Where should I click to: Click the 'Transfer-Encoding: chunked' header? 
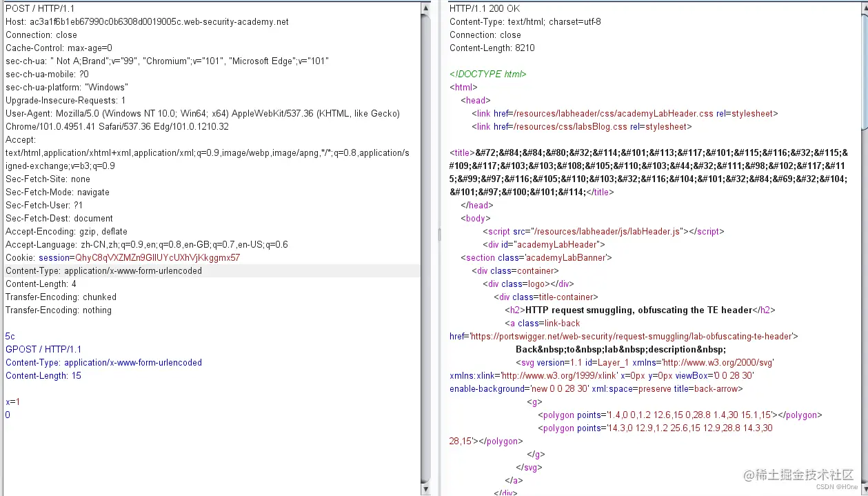61,297
